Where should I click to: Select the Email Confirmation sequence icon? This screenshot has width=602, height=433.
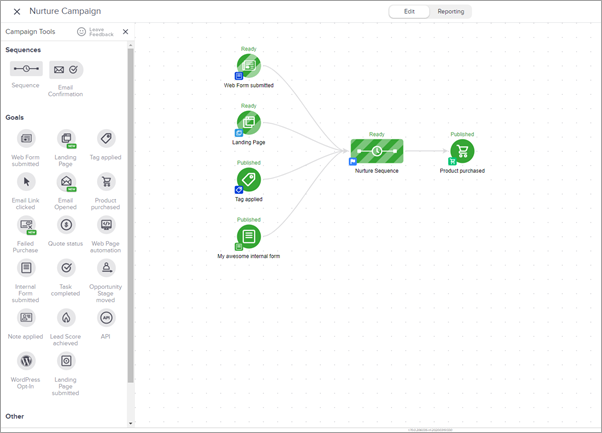pyautogui.click(x=66, y=69)
